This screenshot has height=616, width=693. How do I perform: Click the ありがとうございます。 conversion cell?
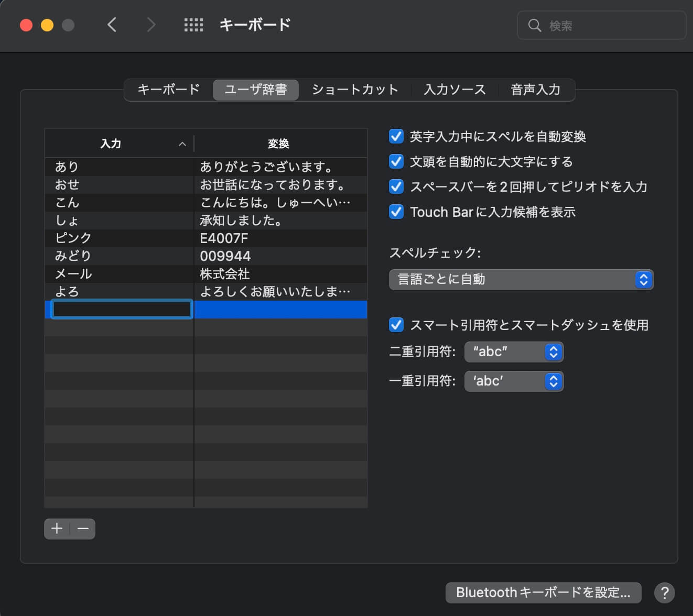click(x=280, y=167)
